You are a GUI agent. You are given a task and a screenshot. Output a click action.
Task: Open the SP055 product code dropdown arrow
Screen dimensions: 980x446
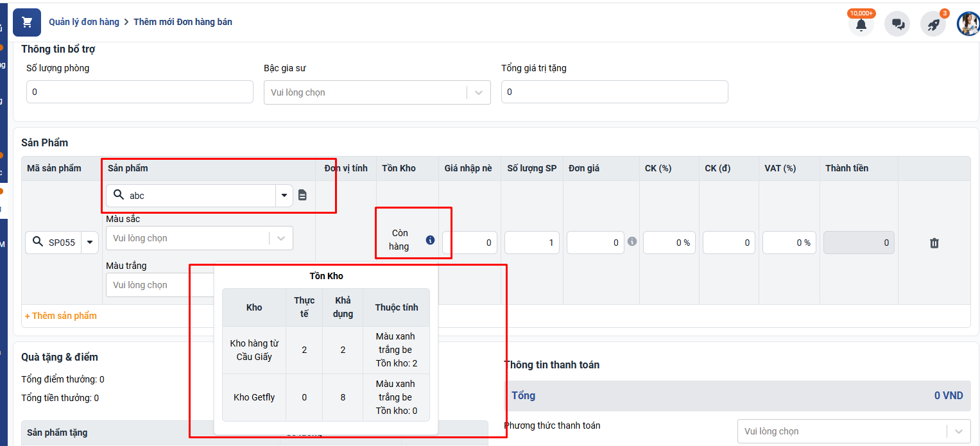(89, 243)
